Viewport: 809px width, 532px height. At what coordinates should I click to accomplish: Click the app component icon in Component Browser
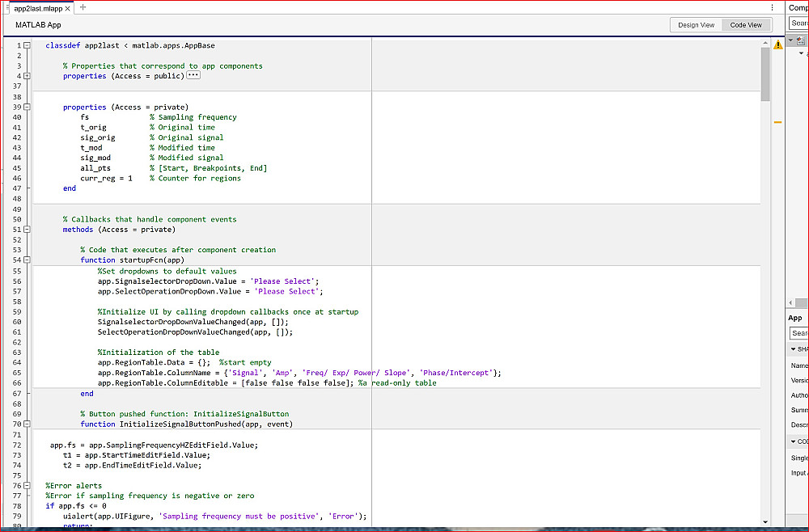tap(801, 40)
